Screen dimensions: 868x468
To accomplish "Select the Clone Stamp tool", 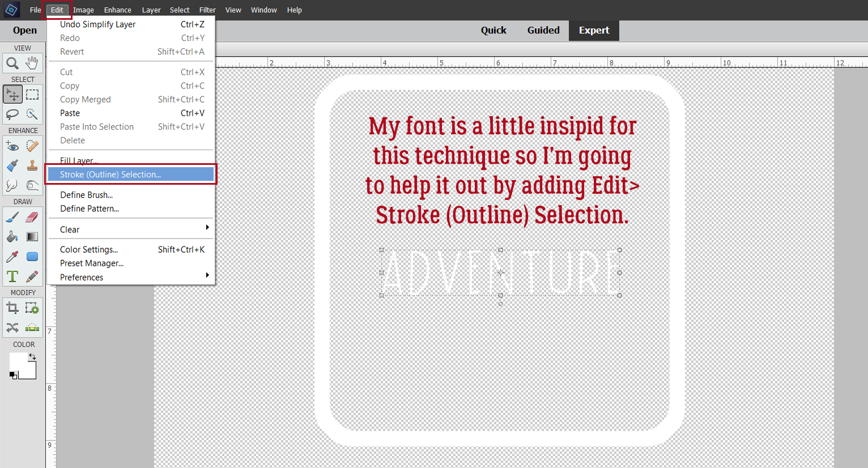I will 32,165.
